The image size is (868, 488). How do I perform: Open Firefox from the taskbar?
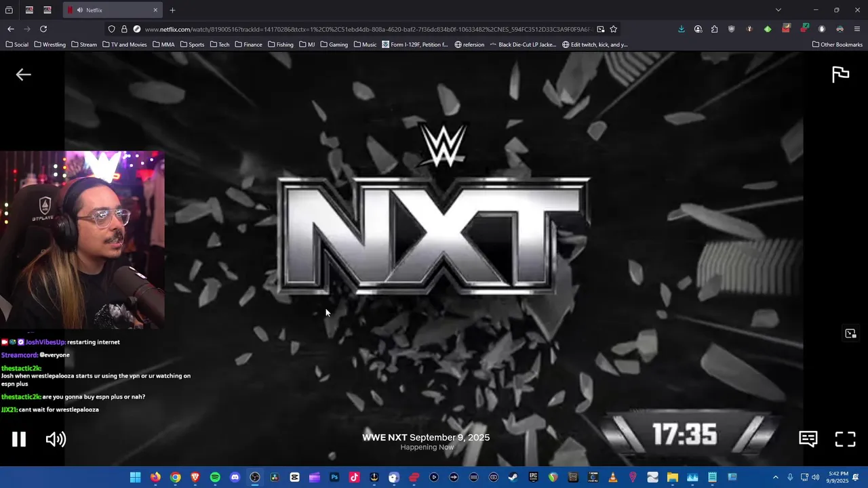[x=155, y=477]
